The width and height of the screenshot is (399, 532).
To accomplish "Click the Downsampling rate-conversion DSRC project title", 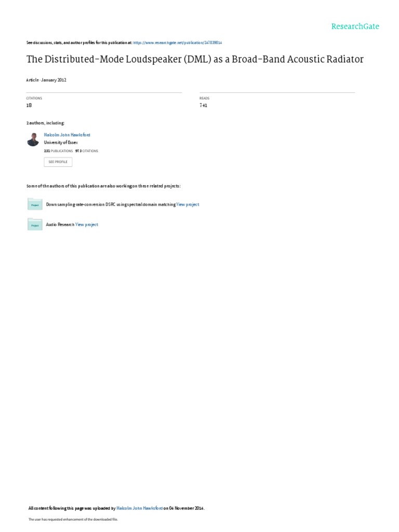I will pyautogui.click(x=111, y=205).
